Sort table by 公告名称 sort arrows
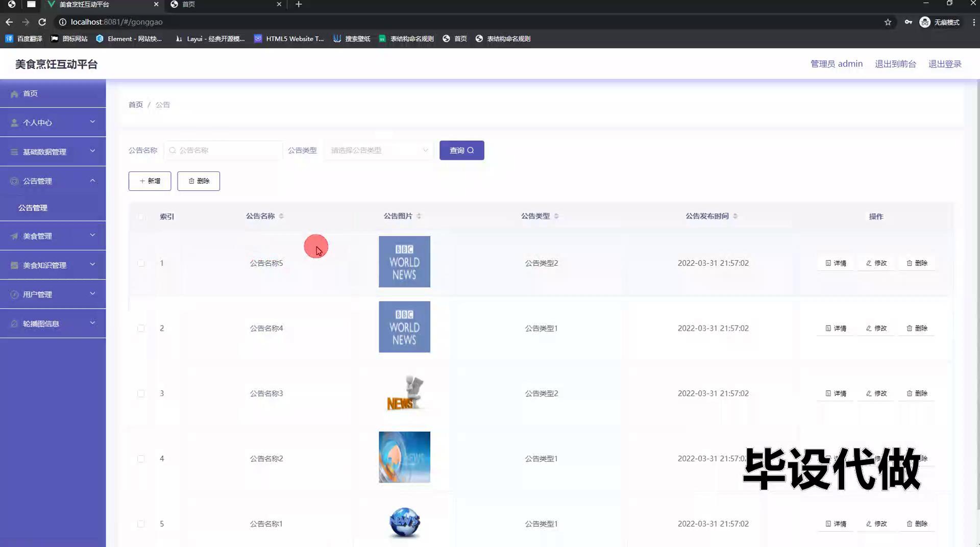The width and height of the screenshot is (980, 547). click(281, 216)
